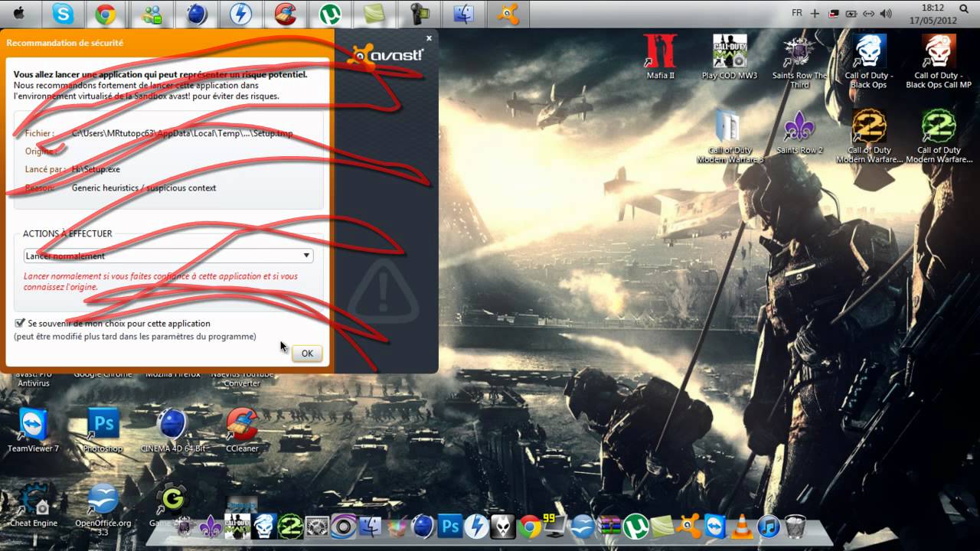The image size is (980, 551).
Task: Launch Photoshop from the bottom dock
Action: click(x=450, y=526)
